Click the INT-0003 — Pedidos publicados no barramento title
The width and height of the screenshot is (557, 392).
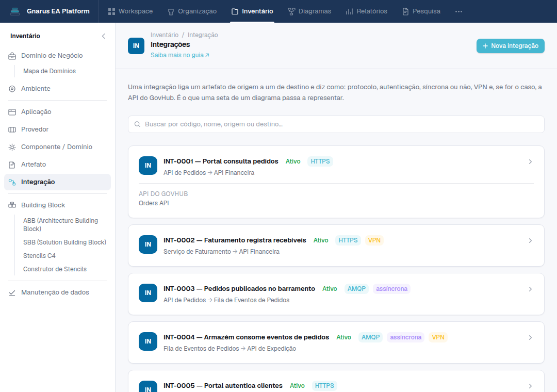[x=239, y=288]
